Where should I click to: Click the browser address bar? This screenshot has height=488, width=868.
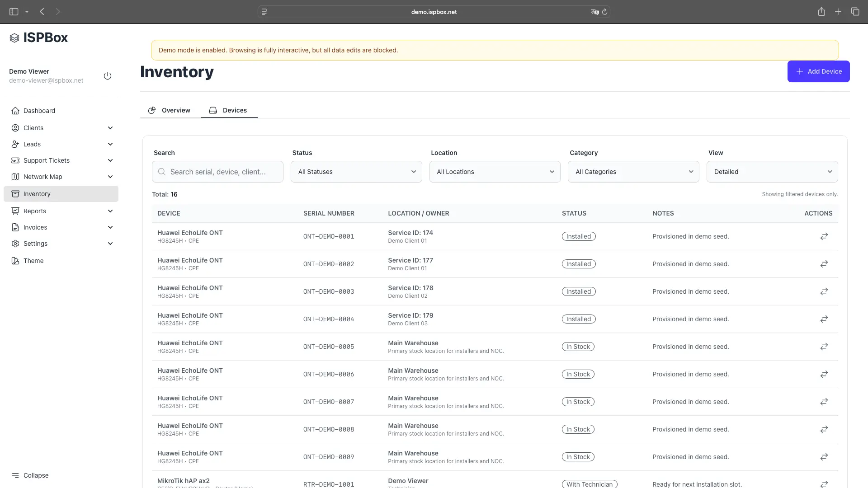(434, 12)
